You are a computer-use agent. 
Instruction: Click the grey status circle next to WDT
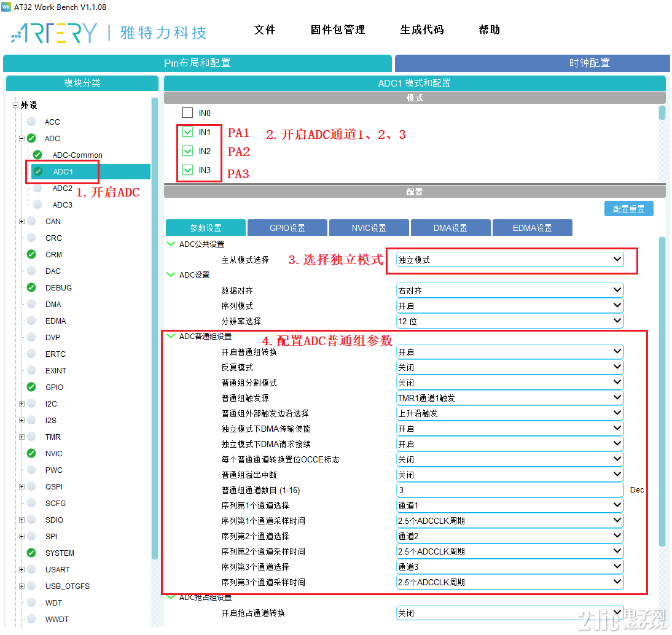[x=31, y=602]
